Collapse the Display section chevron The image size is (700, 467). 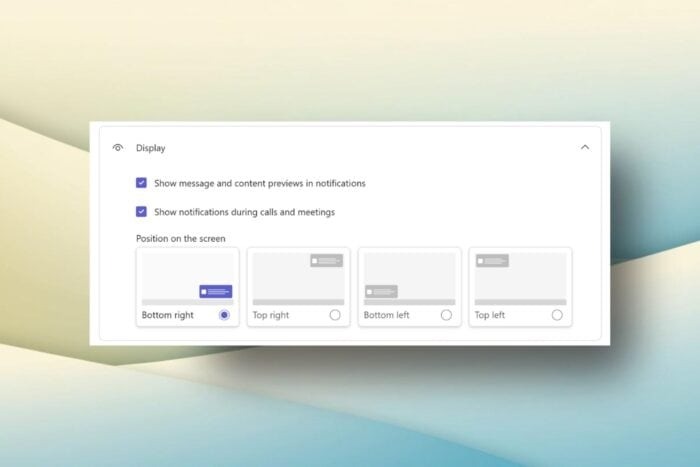pos(585,147)
